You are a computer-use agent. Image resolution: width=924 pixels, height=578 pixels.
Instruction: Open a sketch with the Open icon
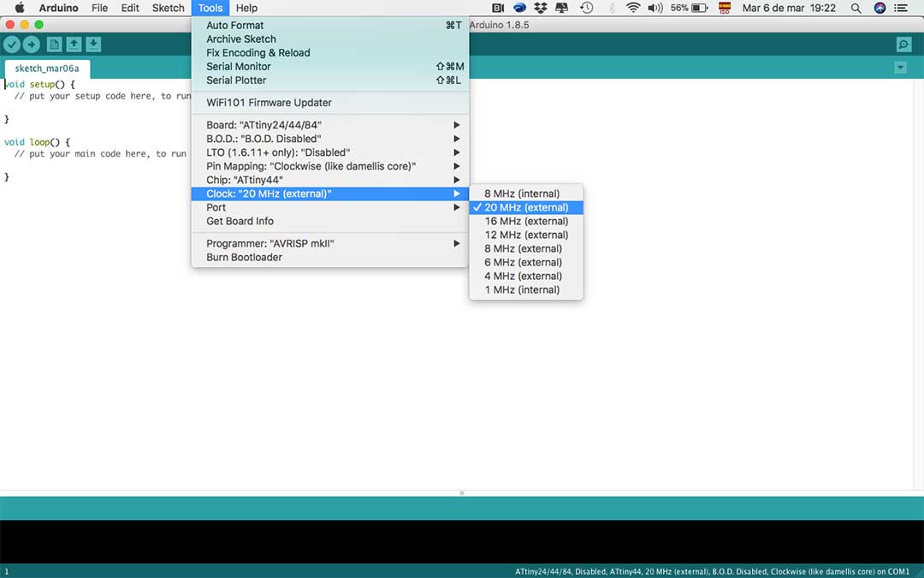tap(74, 45)
